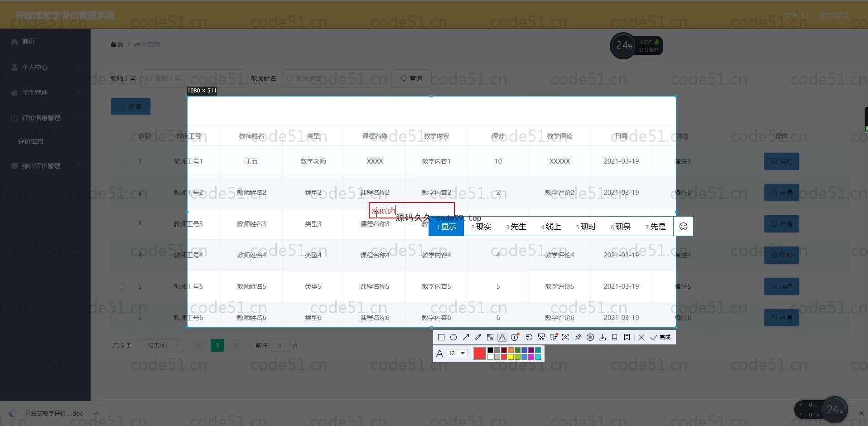Collapse the 评价信息管理 sidebar menu
This screenshot has height=426, width=868.
click(79, 118)
